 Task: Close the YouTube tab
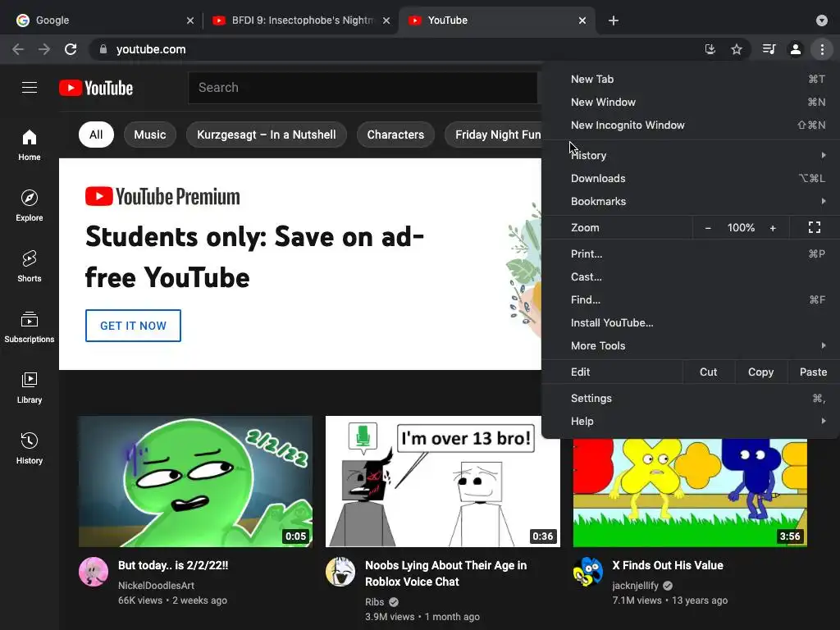coord(582,21)
